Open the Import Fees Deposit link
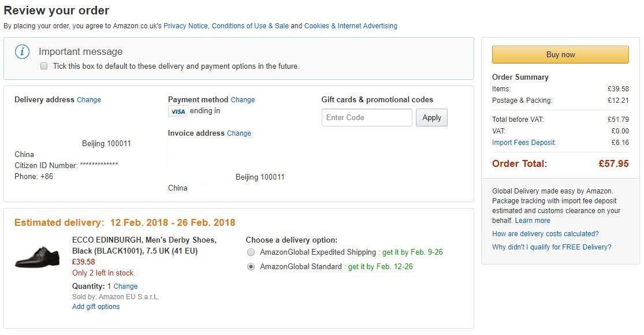Screen dimensions: 644x335 tap(524, 143)
